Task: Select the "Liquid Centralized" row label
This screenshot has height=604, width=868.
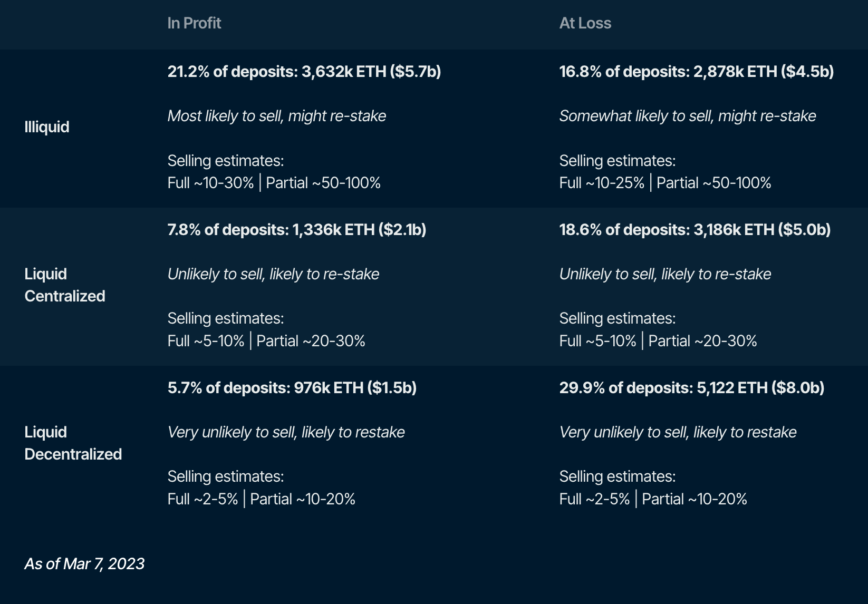Action: coord(64,285)
